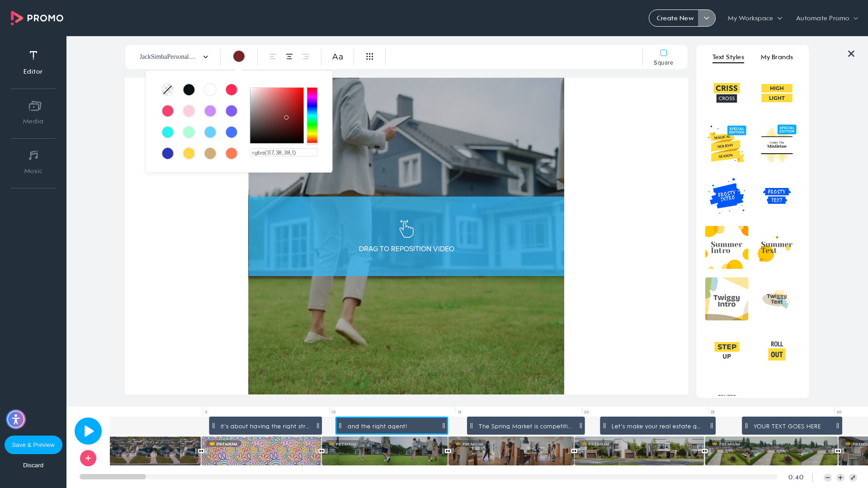Image resolution: width=868 pixels, height=488 pixels.
Task: Align text center
Action: click(x=289, y=56)
